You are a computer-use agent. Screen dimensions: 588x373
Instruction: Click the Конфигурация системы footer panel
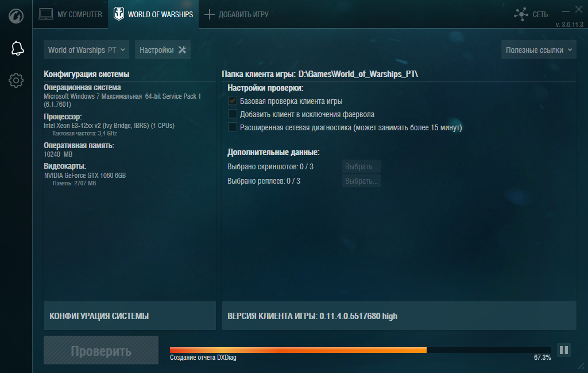point(130,316)
